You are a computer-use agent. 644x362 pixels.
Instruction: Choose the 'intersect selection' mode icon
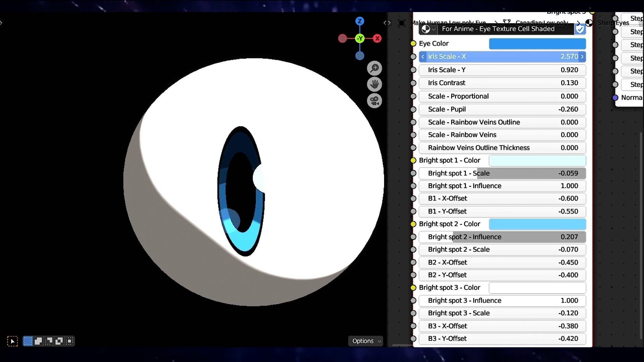69,341
